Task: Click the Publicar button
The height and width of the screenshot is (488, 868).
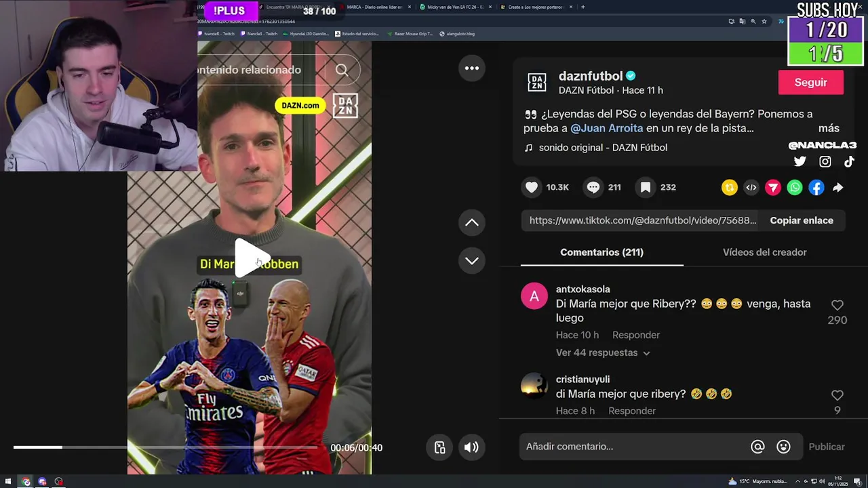Action: click(826, 447)
